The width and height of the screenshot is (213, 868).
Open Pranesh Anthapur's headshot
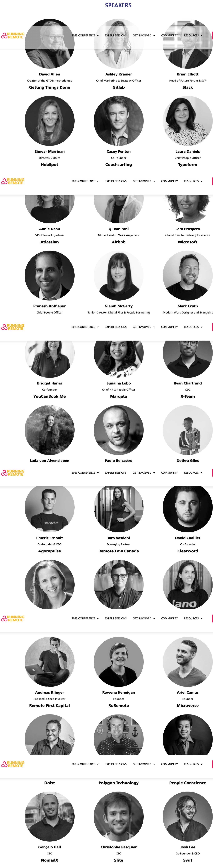tap(50, 275)
